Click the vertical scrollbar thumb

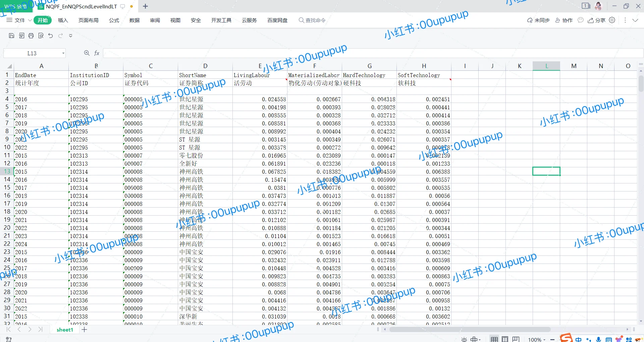641,83
